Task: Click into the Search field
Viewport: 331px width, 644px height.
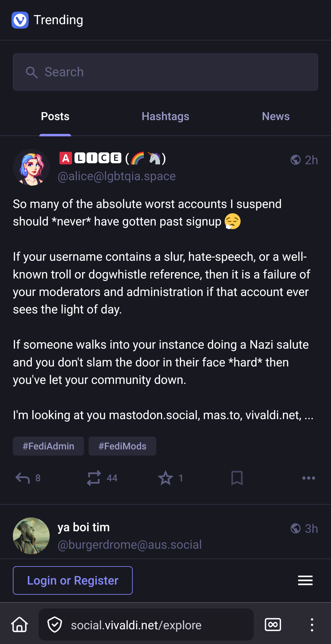Action: pyautogui.click(x=165, y=72)
